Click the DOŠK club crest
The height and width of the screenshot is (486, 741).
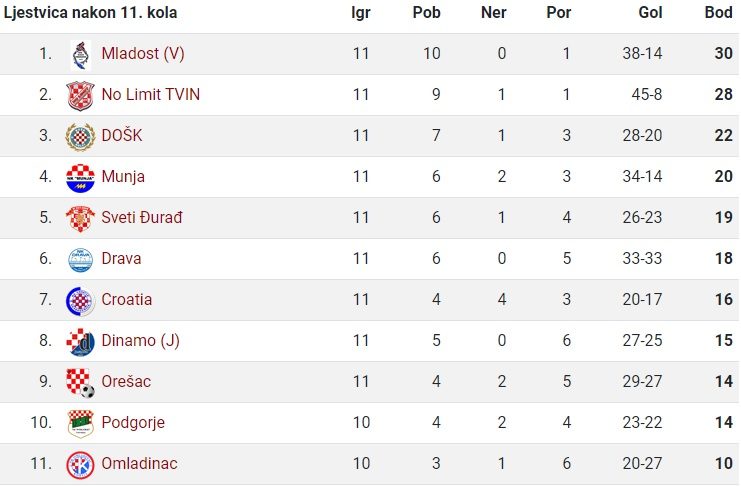pos(80,137)
